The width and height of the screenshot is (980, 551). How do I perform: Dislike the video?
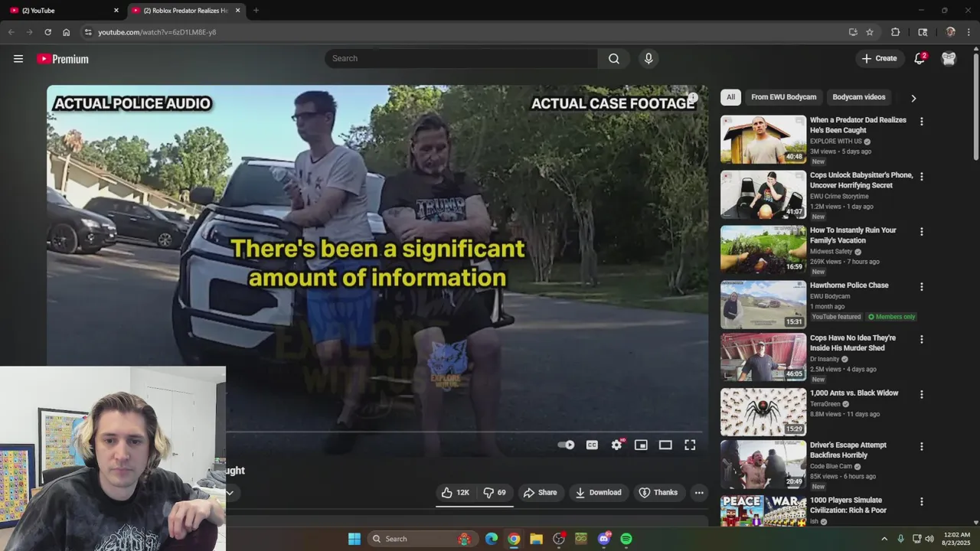[494, 492]
